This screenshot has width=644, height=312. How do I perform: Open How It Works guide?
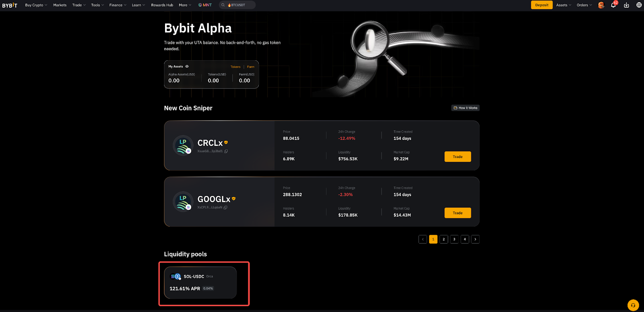pos(465,108)
